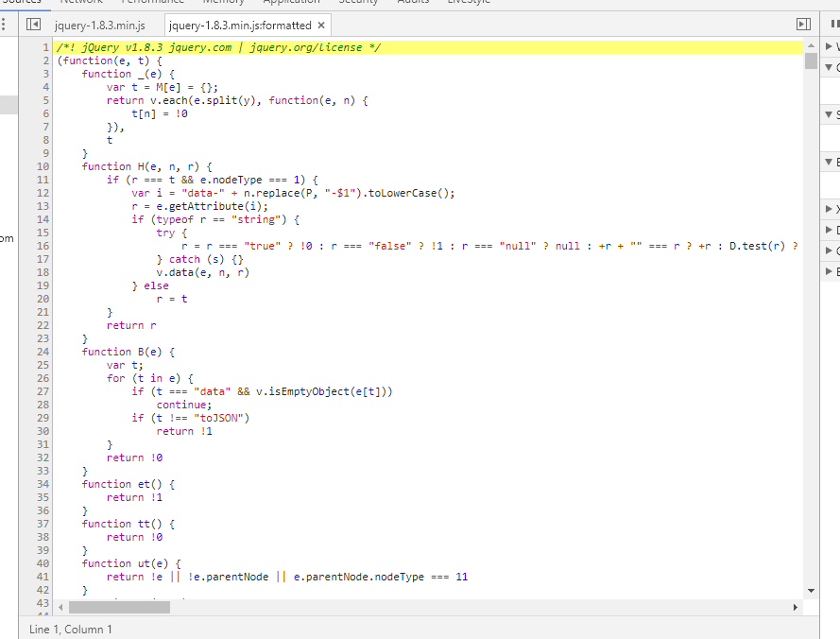Viewport: 840px width, 639px height.
Task: Expand the XHR Breakpoints pane
Action: 831,208
